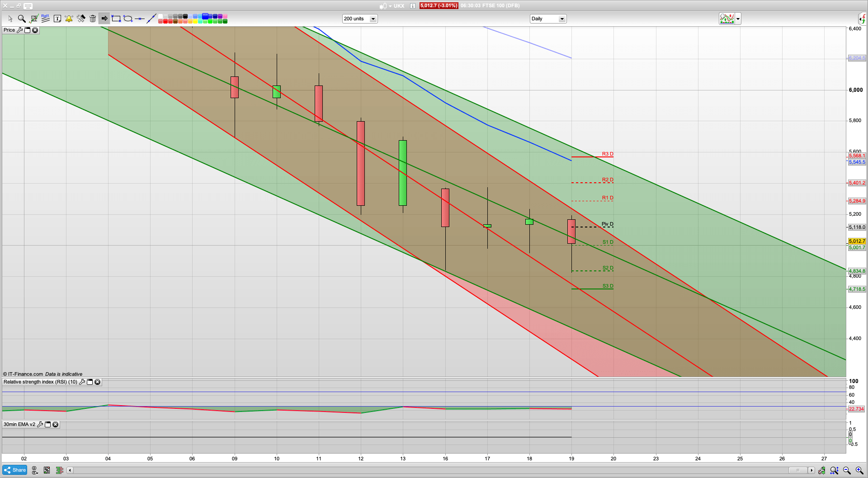Click the alert bell icon
This screenshot has height=478, width=868.
pos(69,19)
